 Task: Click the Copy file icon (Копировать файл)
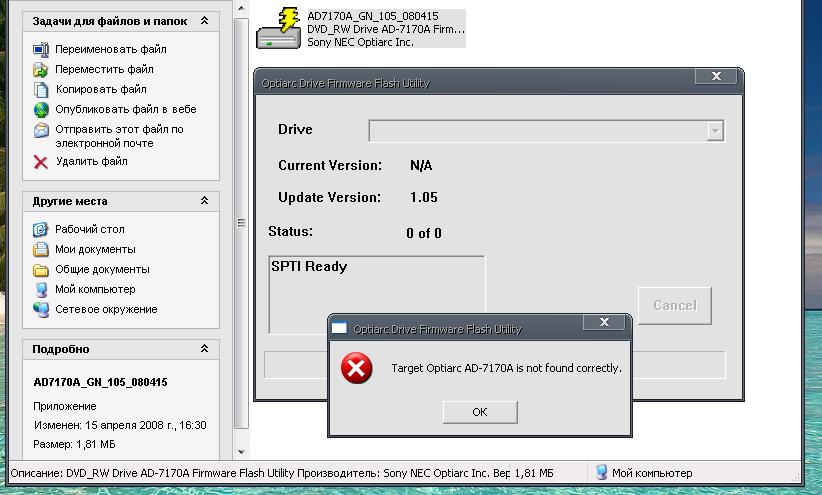pos(41,89)
